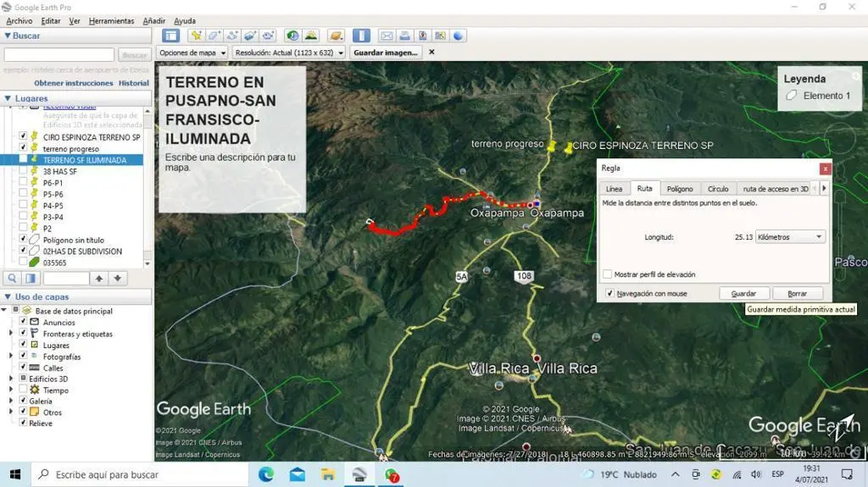The width and height of the screenshot is (868, 487).
Task: Open the historical imagery clock icon
Action: (x=292, y=36)
